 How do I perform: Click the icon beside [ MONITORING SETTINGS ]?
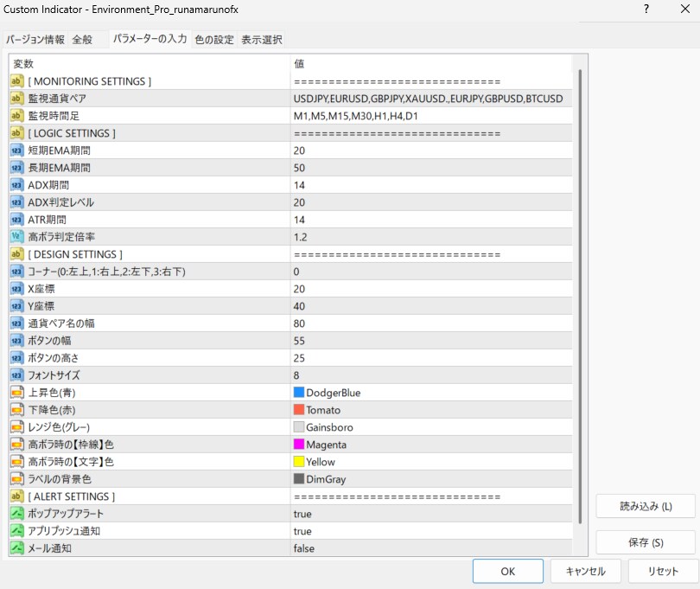[x=16, y=81]
